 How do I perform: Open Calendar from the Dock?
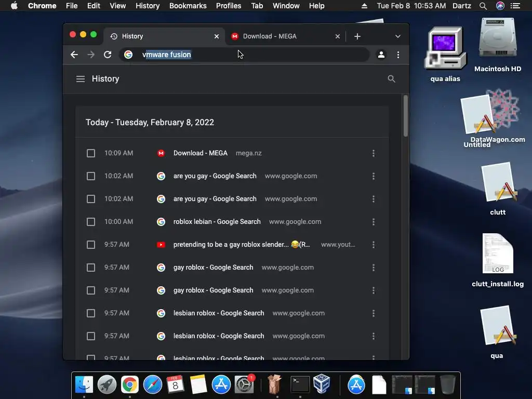pyautogui.click(x=176, y=384)
